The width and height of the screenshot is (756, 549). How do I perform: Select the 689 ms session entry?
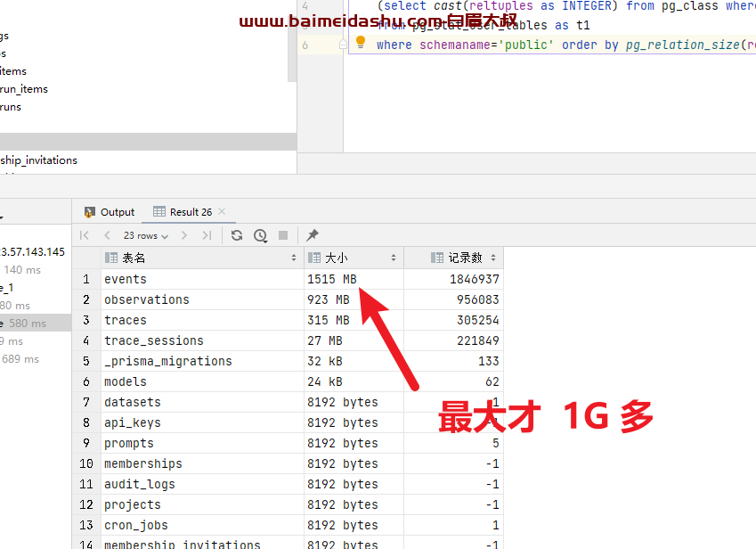tap(20, 359)
